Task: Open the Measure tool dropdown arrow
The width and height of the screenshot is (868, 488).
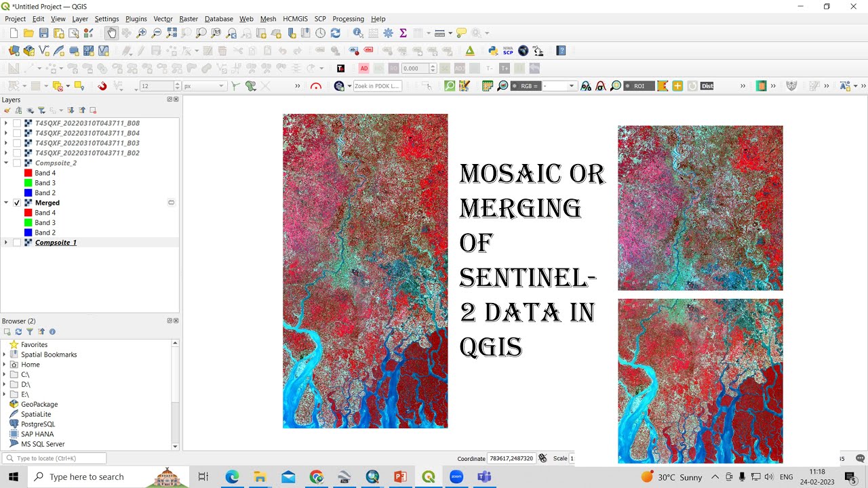Action: point(450,33)
